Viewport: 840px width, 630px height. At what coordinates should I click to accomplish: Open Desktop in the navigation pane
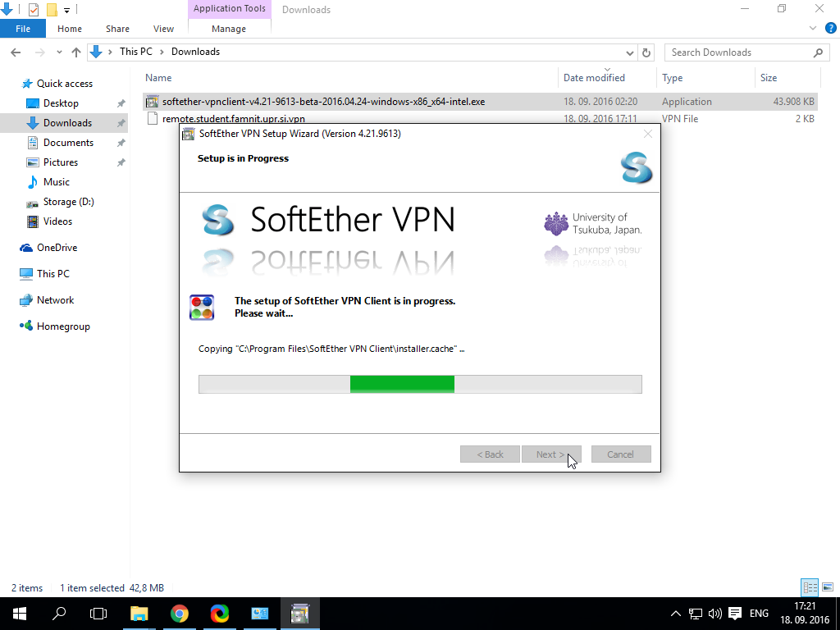(61, 103)
